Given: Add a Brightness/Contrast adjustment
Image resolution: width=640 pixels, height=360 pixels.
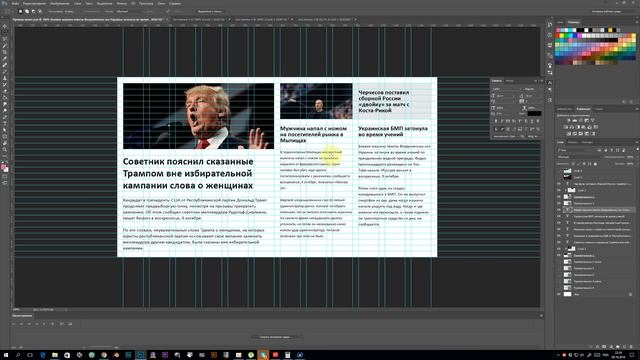Looking at the screenshot, I should click(569, 120).
